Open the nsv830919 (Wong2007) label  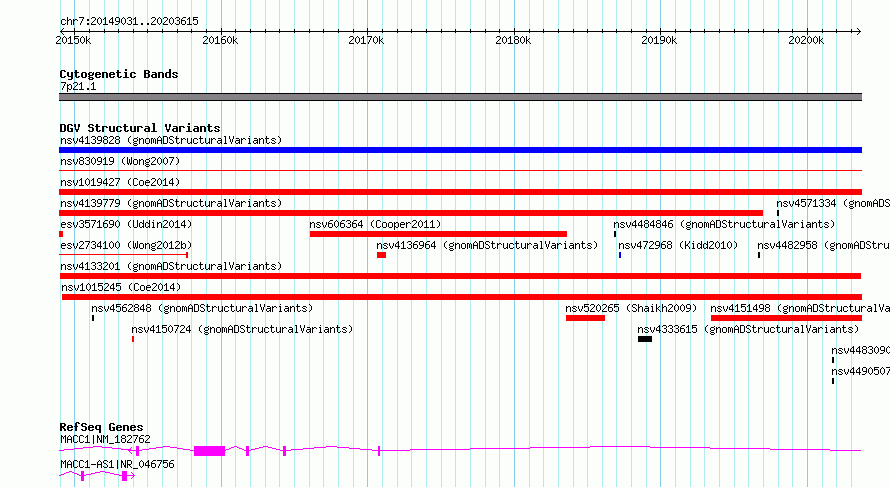click(120, 161)
